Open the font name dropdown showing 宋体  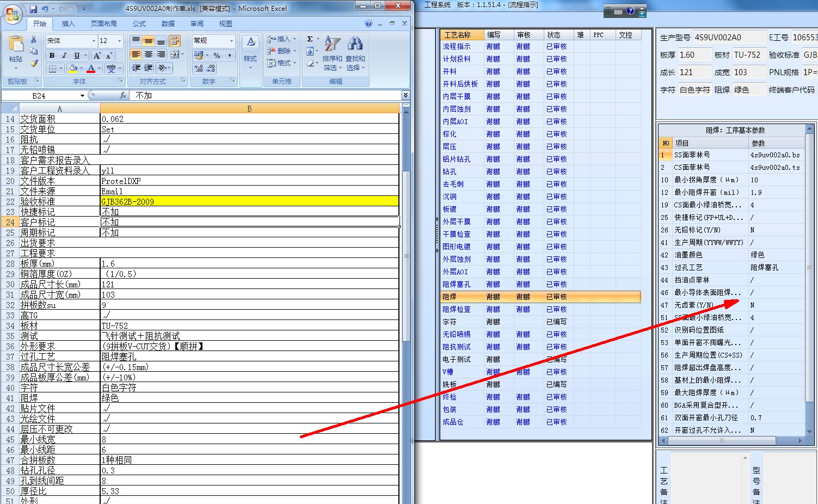pos(94,41)
